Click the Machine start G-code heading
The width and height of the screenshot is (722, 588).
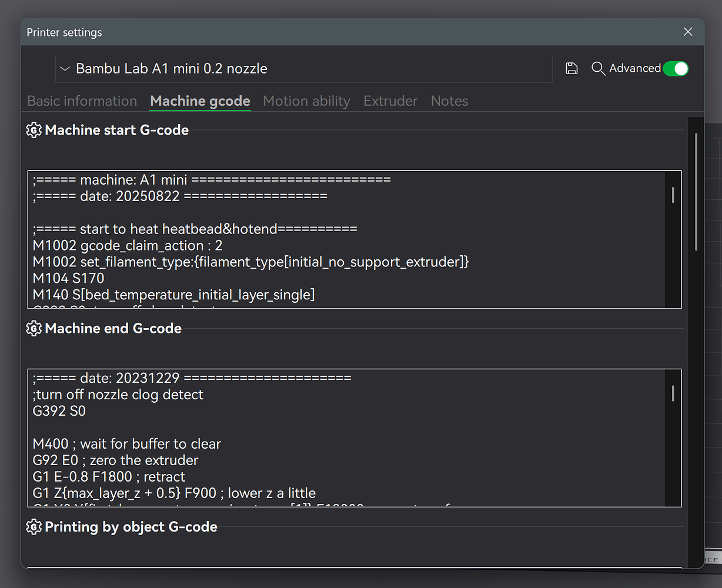tap(117, 130)
